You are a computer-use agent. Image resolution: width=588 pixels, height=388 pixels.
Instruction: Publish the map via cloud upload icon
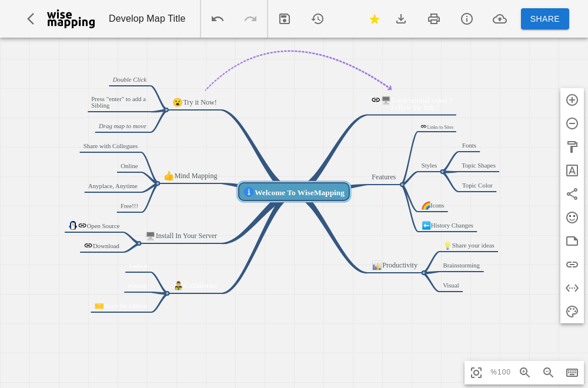[x=499, y=19]
